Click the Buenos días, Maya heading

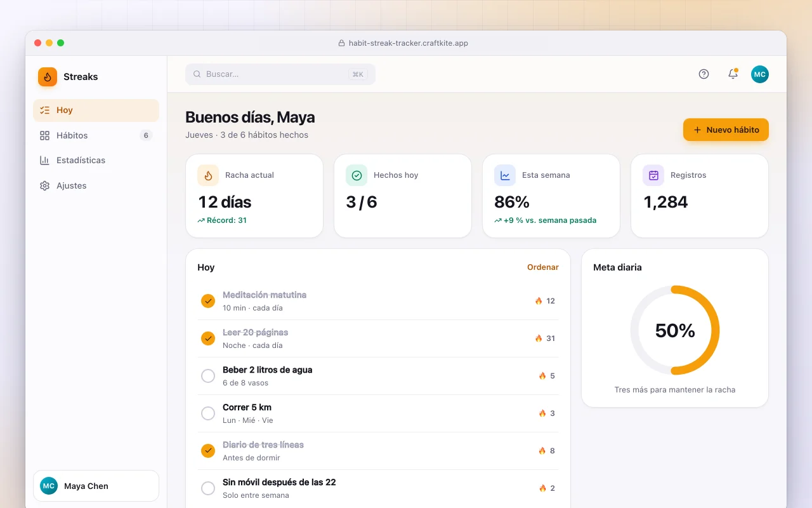click(x=250, y=117)
